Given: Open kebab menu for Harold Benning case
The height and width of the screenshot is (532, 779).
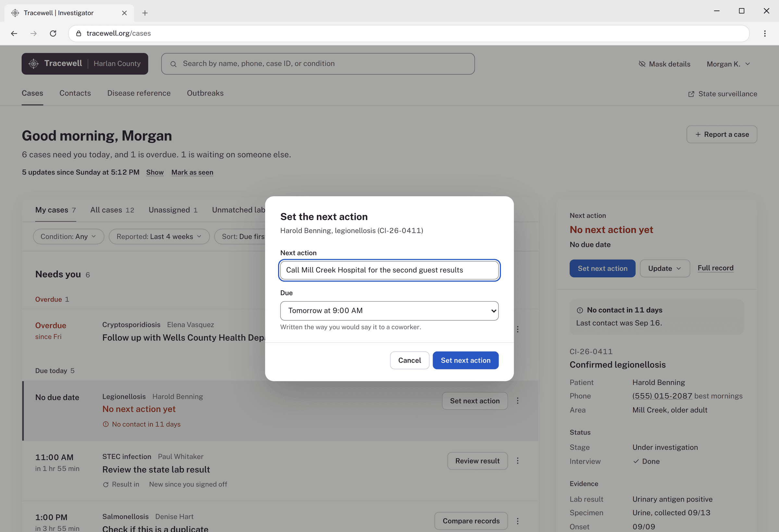Looking at the screenshot, I should click(517, 401).
